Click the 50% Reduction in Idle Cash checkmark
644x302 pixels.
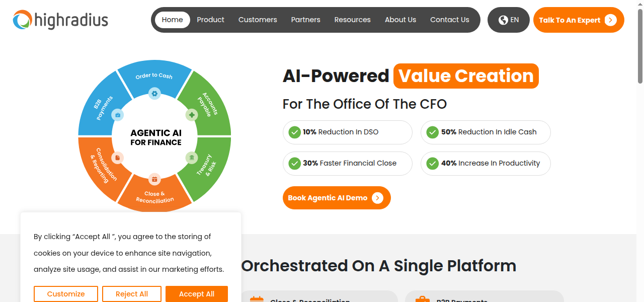[433, 132]
